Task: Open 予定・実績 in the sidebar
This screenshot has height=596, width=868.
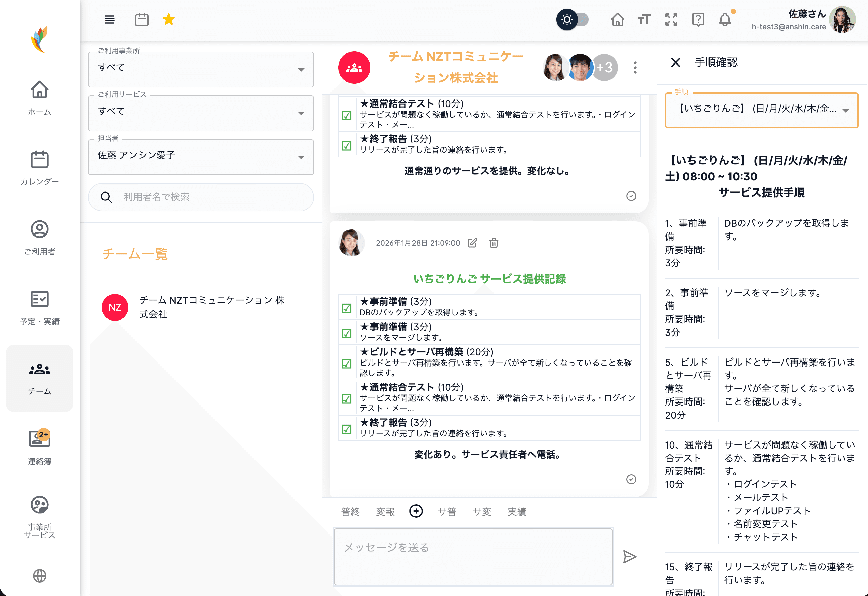Action: click(x=40, y=308)
